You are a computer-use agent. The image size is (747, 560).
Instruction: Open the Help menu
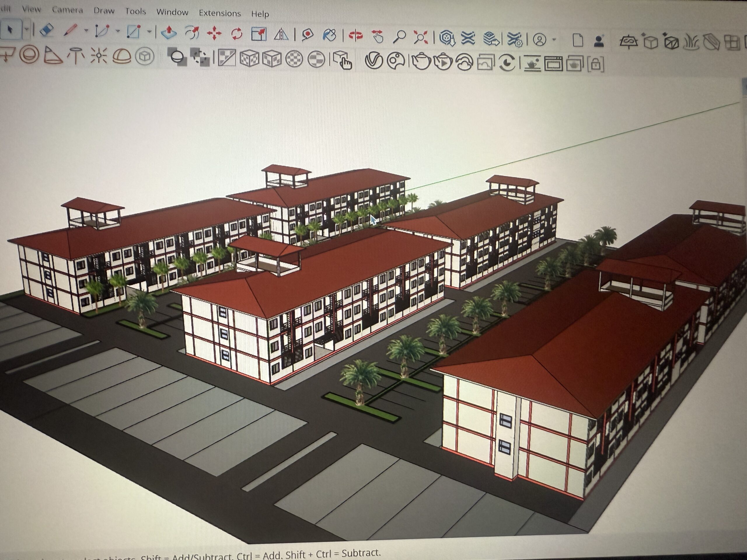[260, 14]
